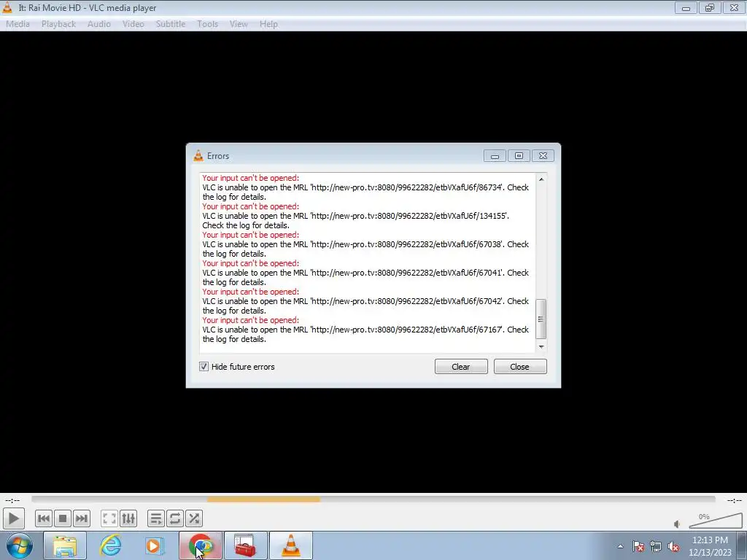This screenshot has width=747, height=560.
Task: Uncheck Hide future errors checkbox
Action: tap(204, 367)
